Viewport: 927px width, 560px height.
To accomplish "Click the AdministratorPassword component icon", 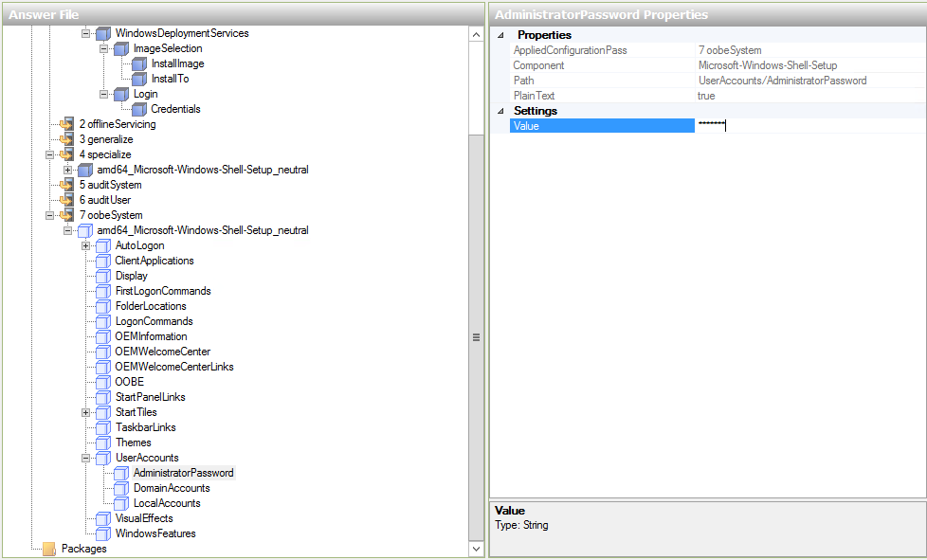I will point(121,473).
